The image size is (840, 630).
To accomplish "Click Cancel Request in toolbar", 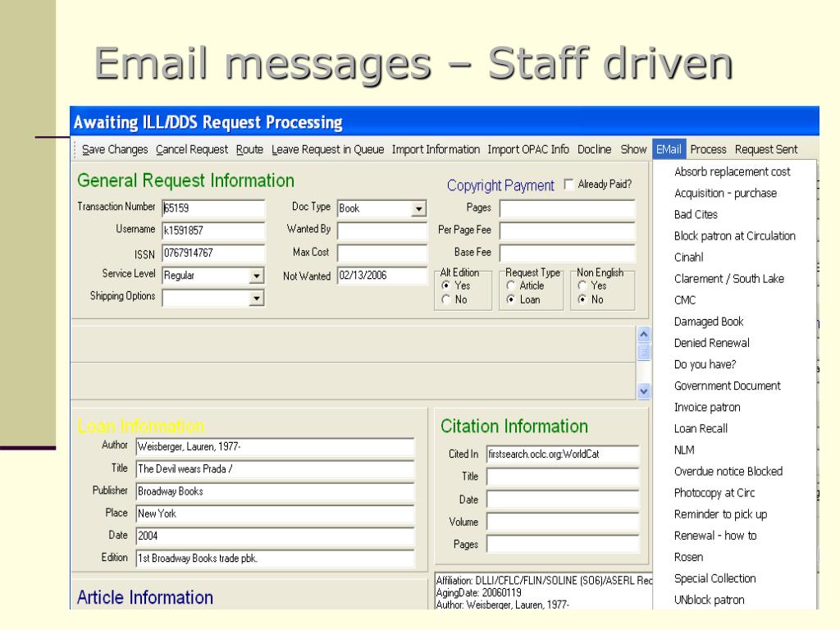I will 192,149.
